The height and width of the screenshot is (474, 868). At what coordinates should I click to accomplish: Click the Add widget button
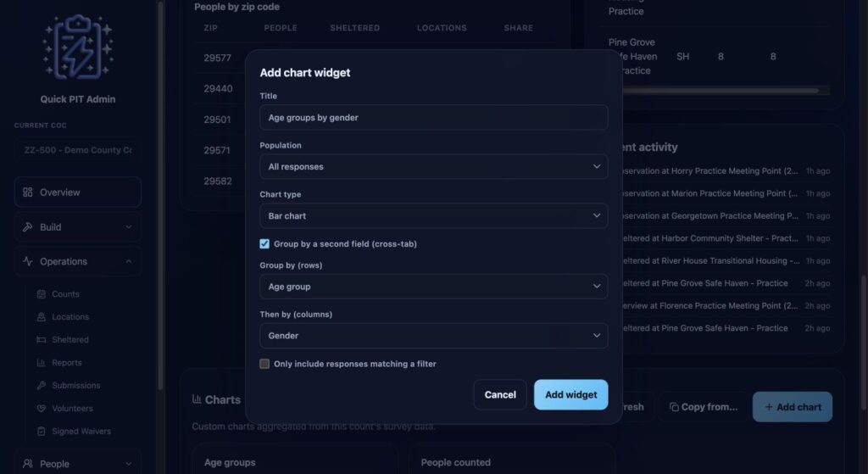(570, 395)
